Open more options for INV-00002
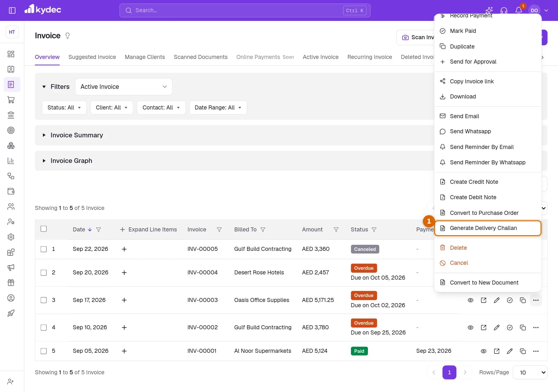Screen dimensions: 558x392 pyautogui.click(x=536, y=328)
